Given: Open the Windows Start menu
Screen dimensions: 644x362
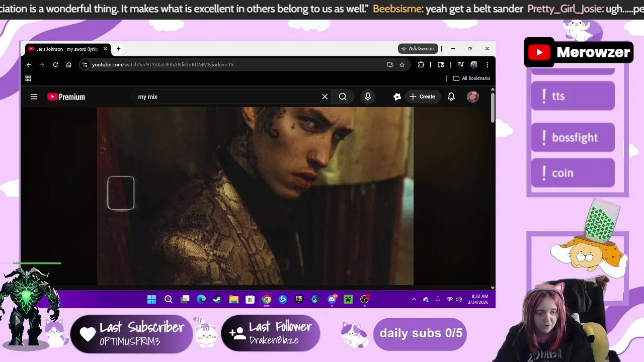Looking at the screenshot, I should tap(151, 300).
